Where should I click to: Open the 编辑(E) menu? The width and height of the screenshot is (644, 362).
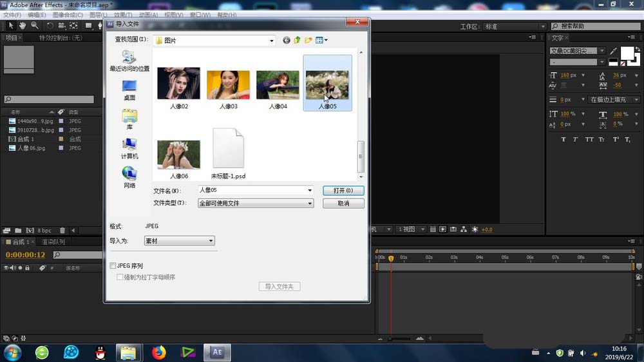(37, 15)
